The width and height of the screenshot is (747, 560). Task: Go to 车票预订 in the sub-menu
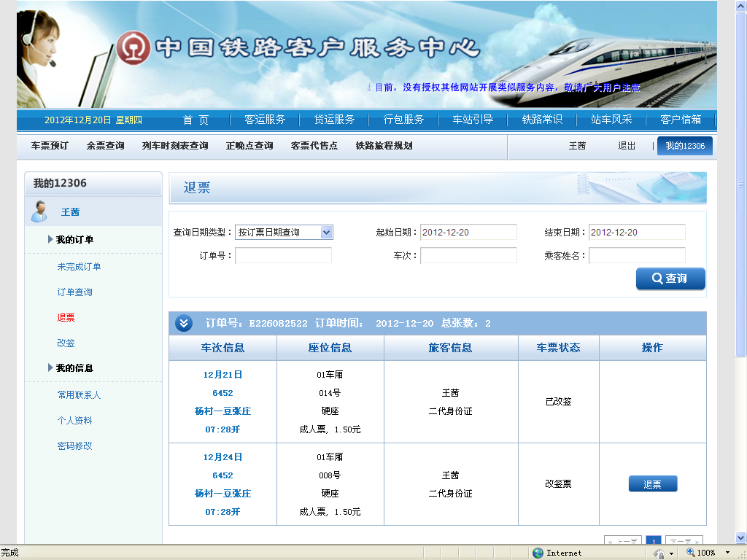(50, 146)
